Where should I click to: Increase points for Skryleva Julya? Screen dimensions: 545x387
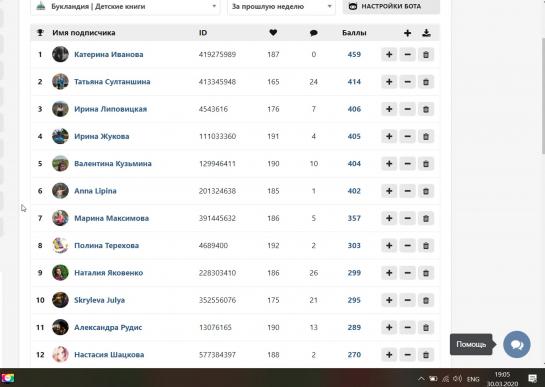389,300
